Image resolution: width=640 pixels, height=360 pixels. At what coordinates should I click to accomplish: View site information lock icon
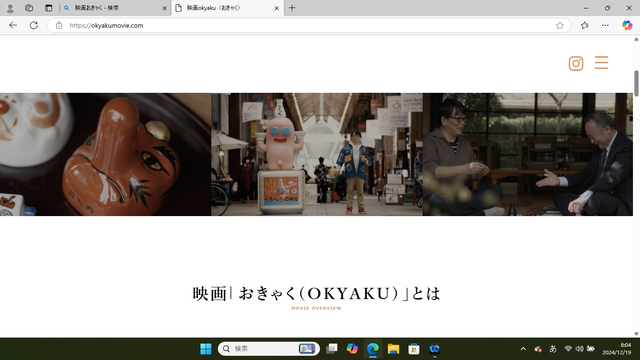point(59,25)
